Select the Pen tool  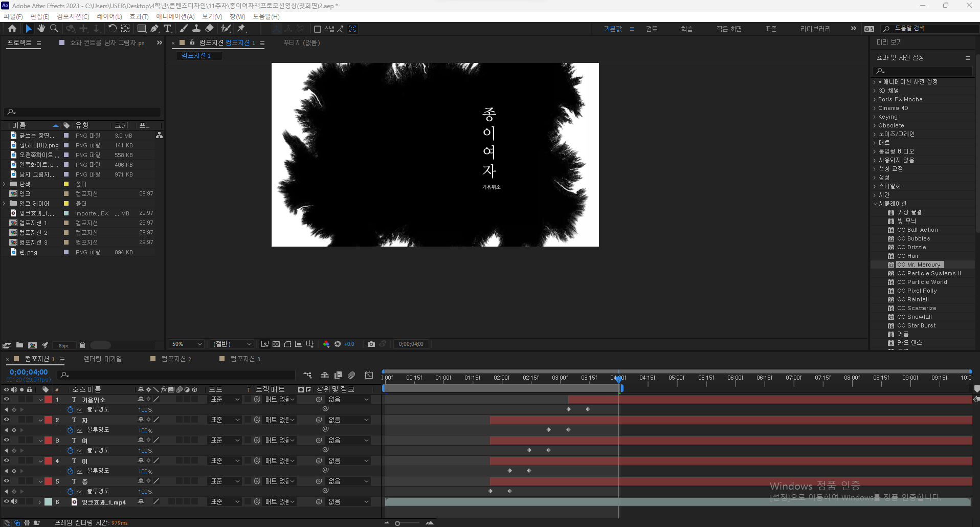click(154, 29)
